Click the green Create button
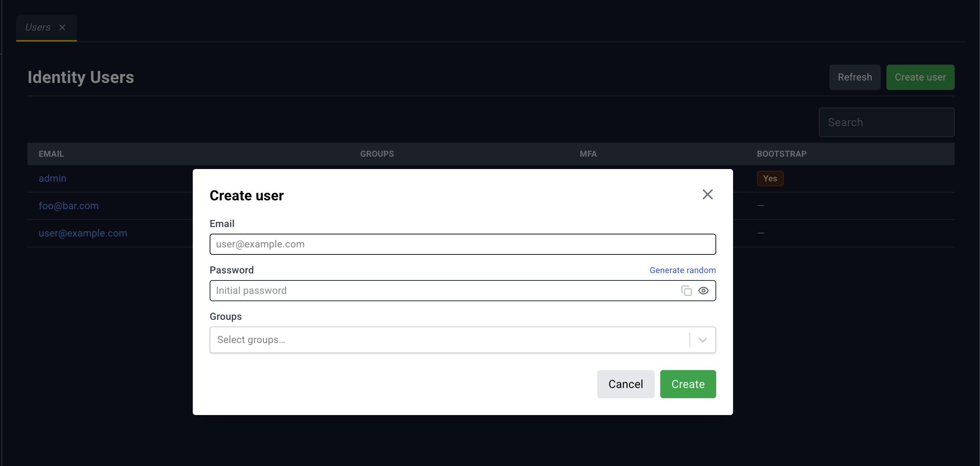 coord(688,384)
